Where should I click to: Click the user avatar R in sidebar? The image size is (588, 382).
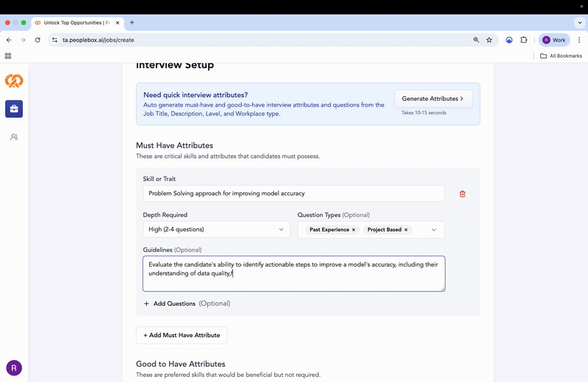click(x=14, y=367)
